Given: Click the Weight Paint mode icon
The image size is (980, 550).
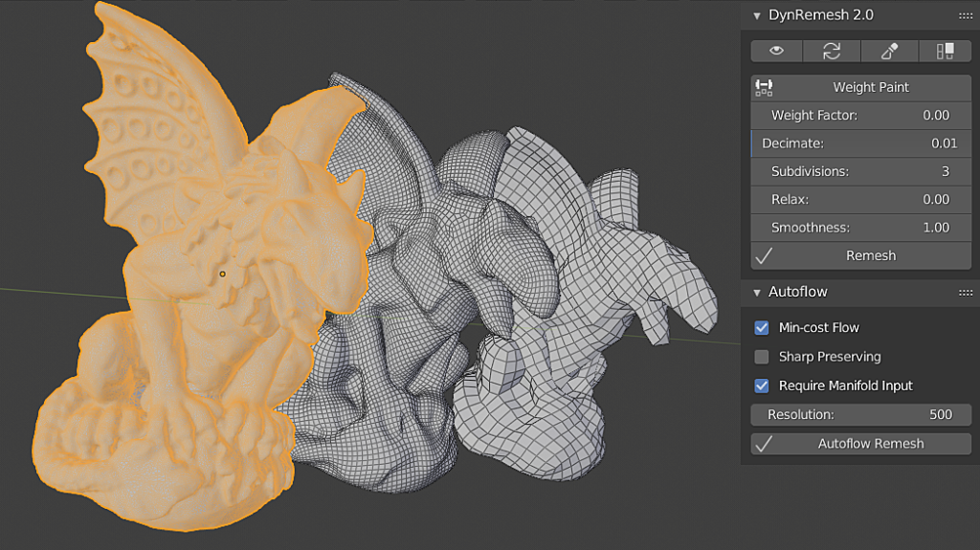Looking at the screenshot, I should (764, 87).
